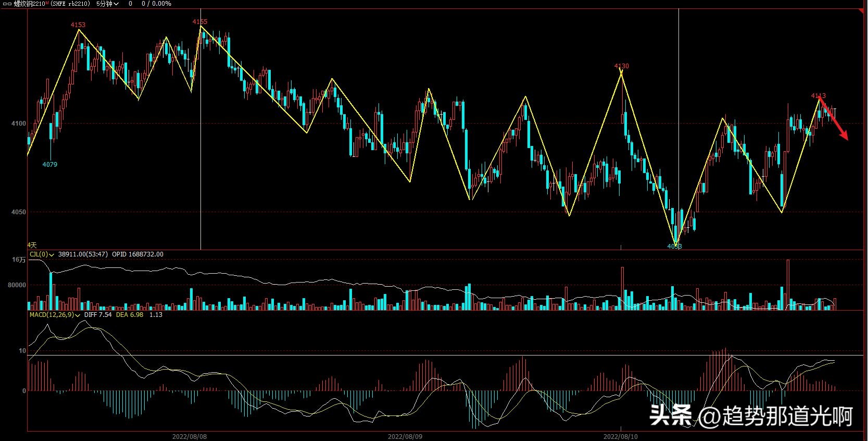Click the 4天 range label
Image resolution: width=868 pixels, height=441 pixels.
(32, 245)
